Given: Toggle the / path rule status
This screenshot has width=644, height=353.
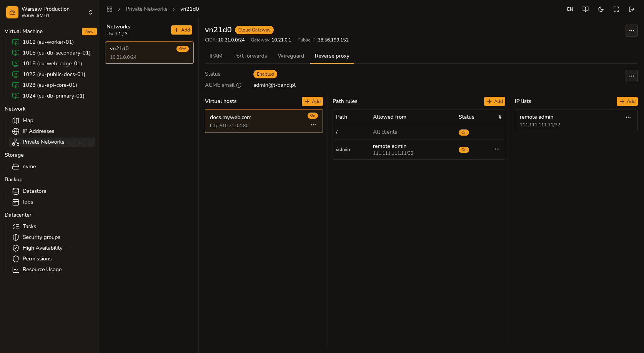Looking at the screenshot, I should click(x=464, y=133).
